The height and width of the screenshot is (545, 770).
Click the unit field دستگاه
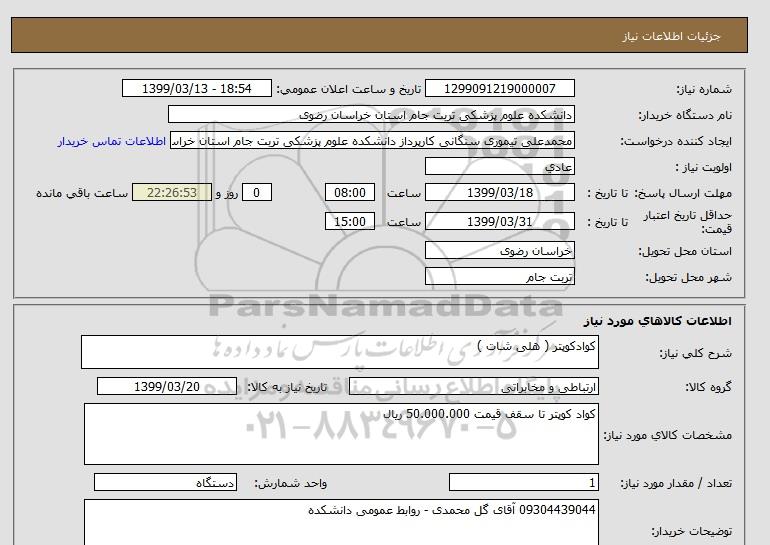165,482
